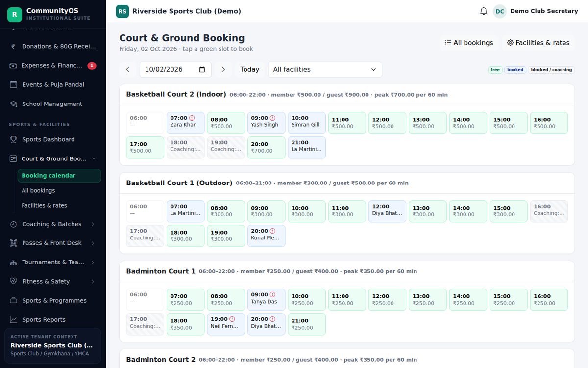Click the DC user avatar
The image size is (588, 368).
(x=499, y=11)
